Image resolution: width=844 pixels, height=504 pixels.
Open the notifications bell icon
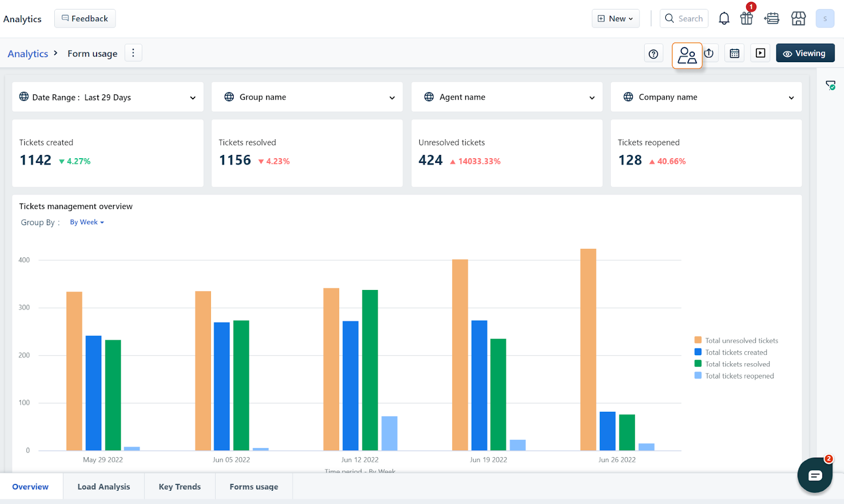click(724, 19)
